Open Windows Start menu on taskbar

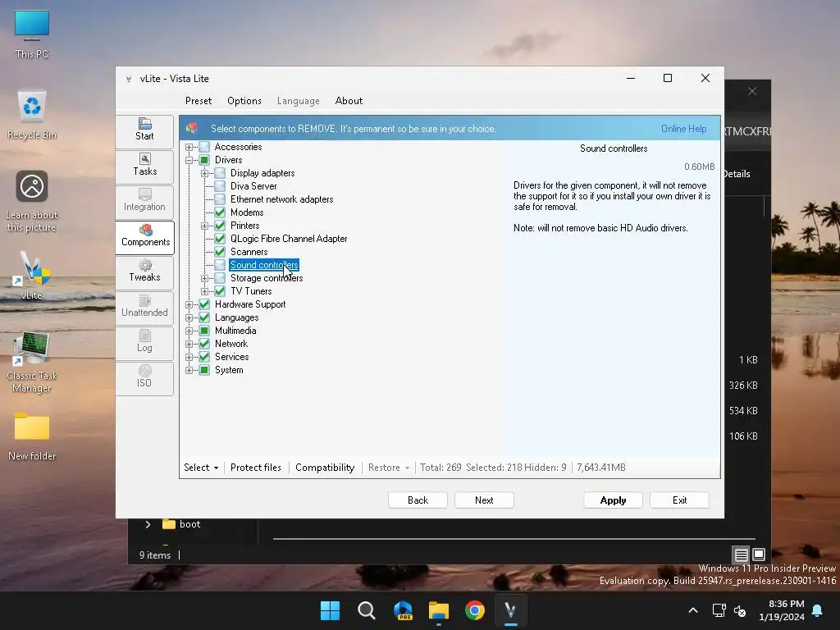point(330,610)
